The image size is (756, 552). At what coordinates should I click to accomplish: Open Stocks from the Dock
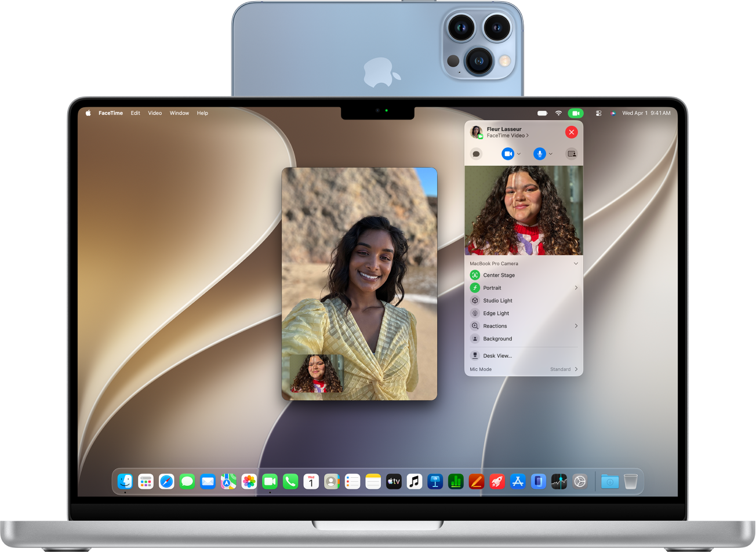pyautogui.click(x=559, y=481)
